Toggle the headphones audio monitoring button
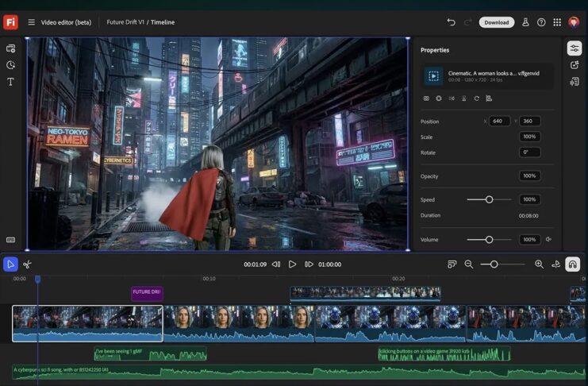The width and height of the screenshot is (588, 386). pos(572,264)
